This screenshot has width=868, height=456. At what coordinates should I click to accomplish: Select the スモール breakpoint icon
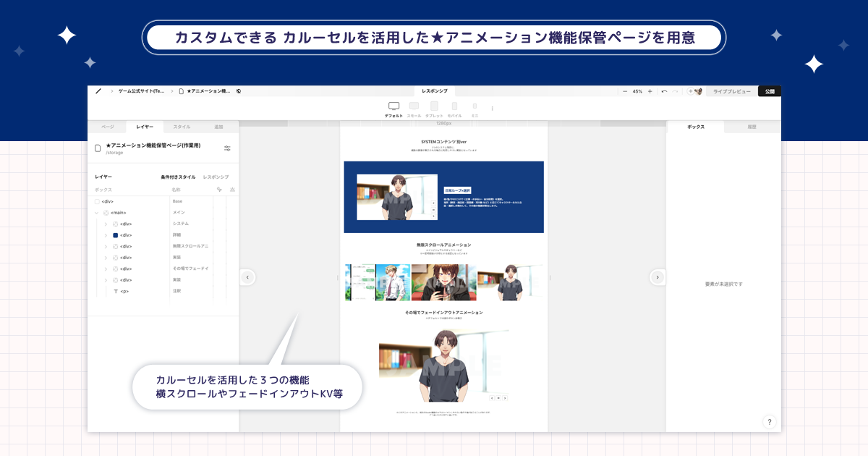414,106
